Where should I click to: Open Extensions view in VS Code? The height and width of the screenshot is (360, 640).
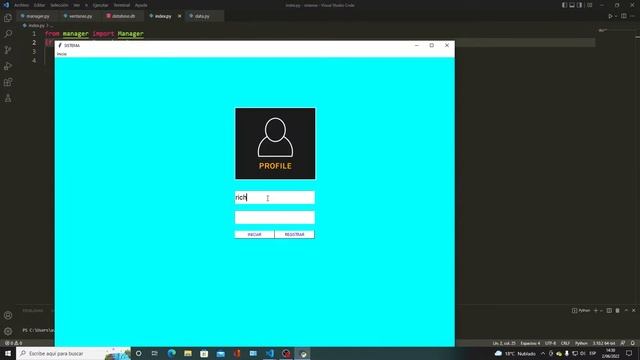8,82
